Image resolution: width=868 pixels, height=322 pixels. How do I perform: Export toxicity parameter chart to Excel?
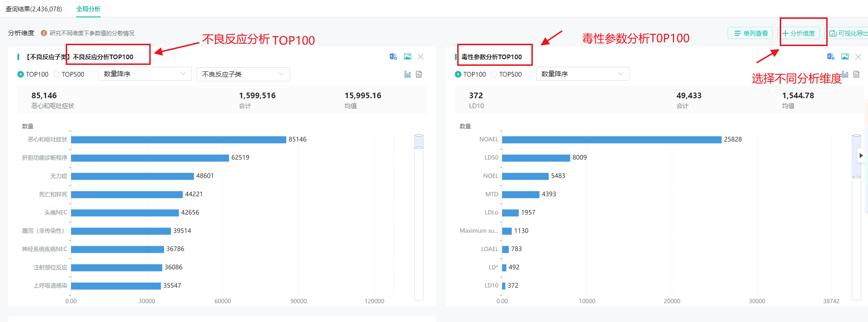(831, 57)
